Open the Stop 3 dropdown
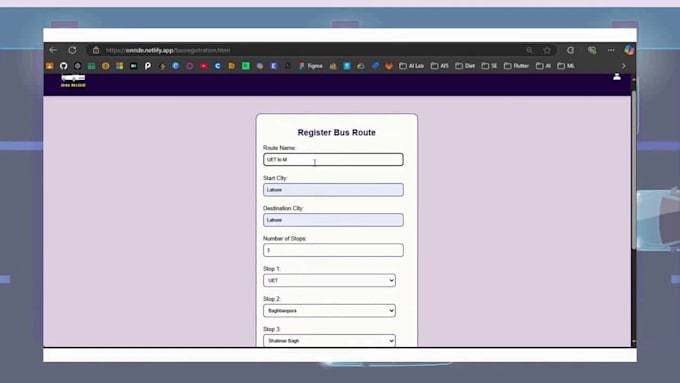 pos(329,340)
